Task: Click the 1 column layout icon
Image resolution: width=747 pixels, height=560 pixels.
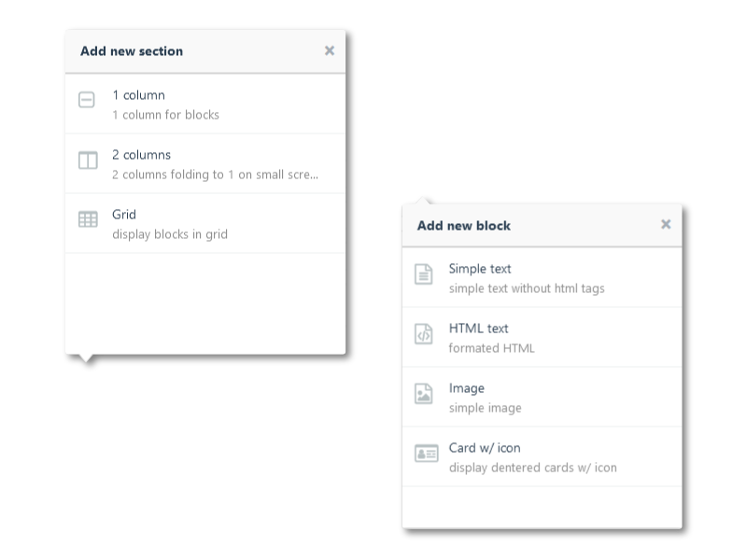Action: pyautogui.click(x=87, y=100)
